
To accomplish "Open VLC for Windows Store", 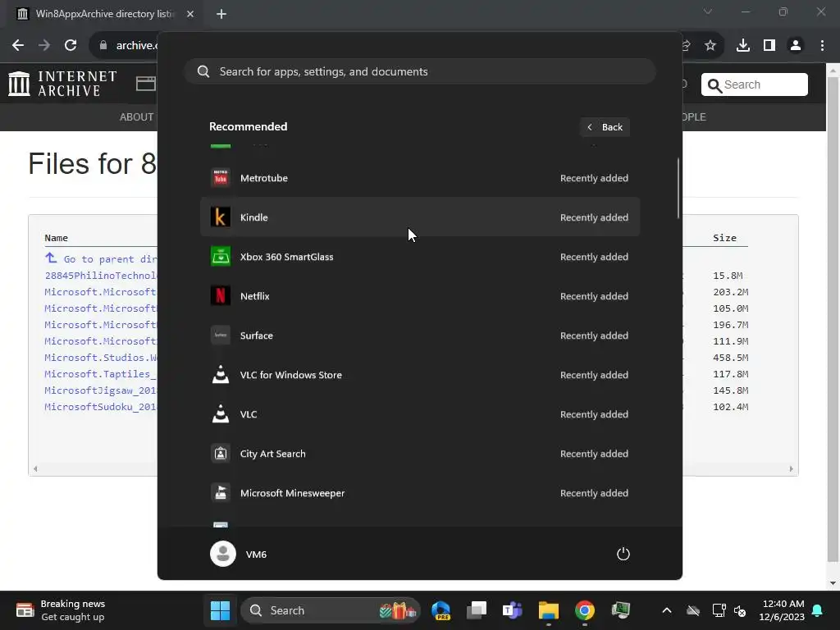I will (420, 375).
